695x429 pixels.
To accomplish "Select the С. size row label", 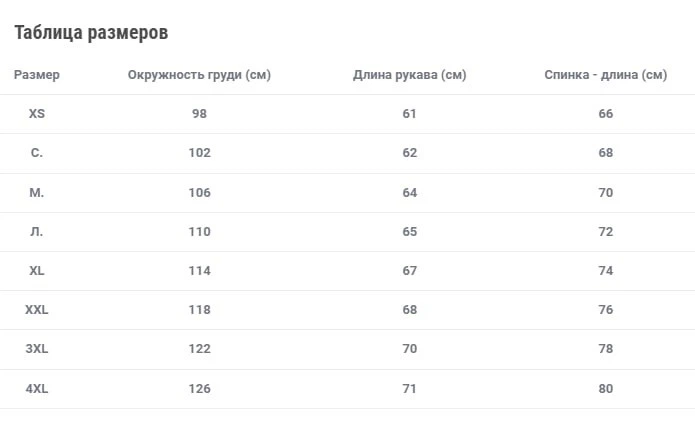I will click(x=37, y=152).
